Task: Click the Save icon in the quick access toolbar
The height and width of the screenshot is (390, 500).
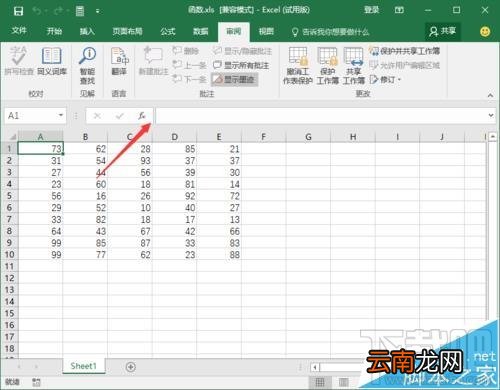Action: 18,11
